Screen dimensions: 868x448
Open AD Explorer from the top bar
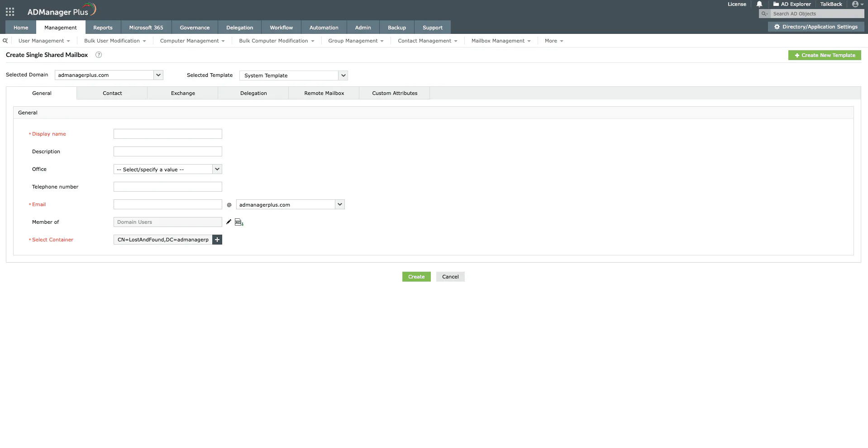[792, 4]
